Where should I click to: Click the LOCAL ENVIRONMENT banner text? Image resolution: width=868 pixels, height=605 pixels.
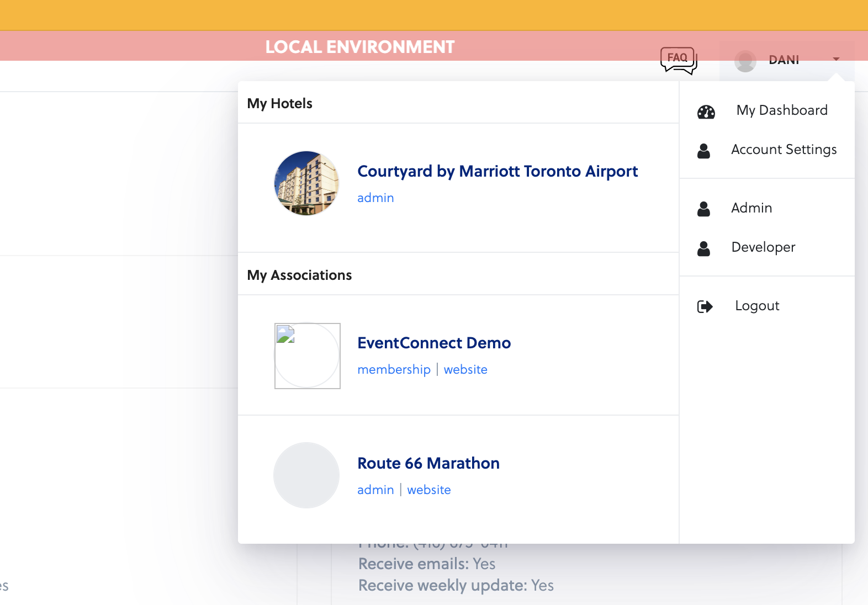click(x=360, y=47)
